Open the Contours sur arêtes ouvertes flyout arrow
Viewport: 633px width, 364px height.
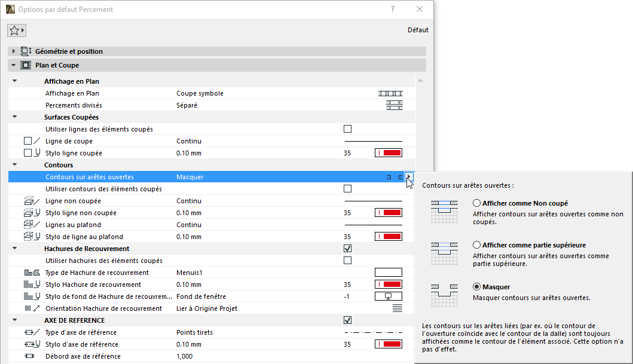click(409, 177)
